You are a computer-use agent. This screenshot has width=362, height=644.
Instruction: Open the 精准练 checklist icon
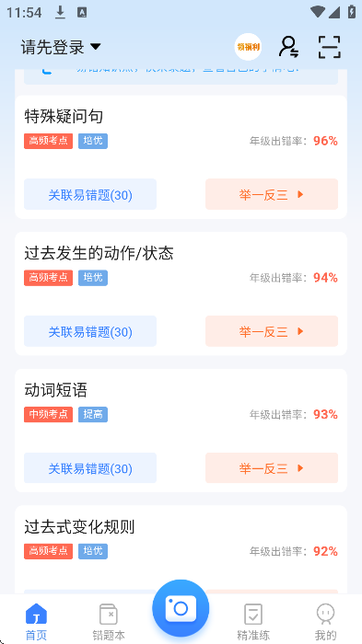click(x=253, y=614)
